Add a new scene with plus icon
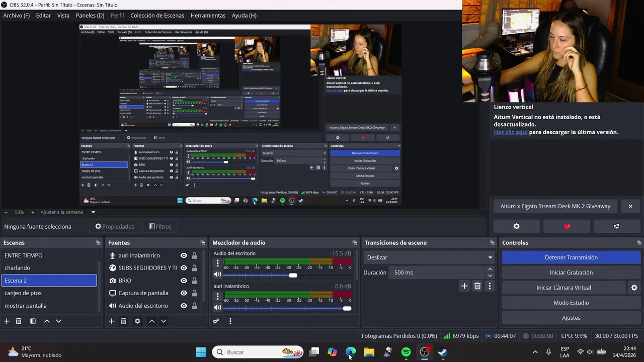This screenshot has width=644, height=362. (x=7, y=321)
